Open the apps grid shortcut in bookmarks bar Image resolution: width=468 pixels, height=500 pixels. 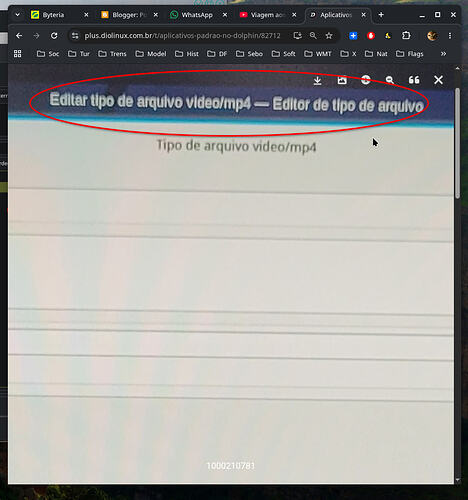(x=18, y=54)
